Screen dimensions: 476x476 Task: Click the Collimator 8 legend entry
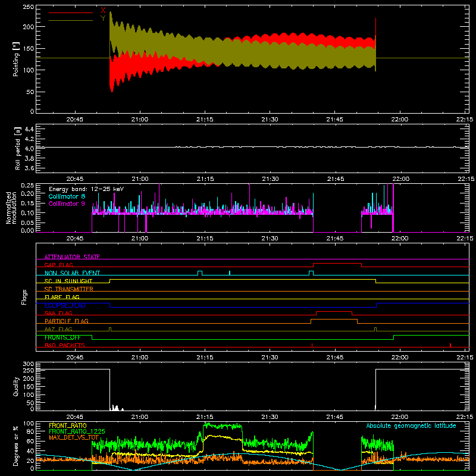(67, 196)
